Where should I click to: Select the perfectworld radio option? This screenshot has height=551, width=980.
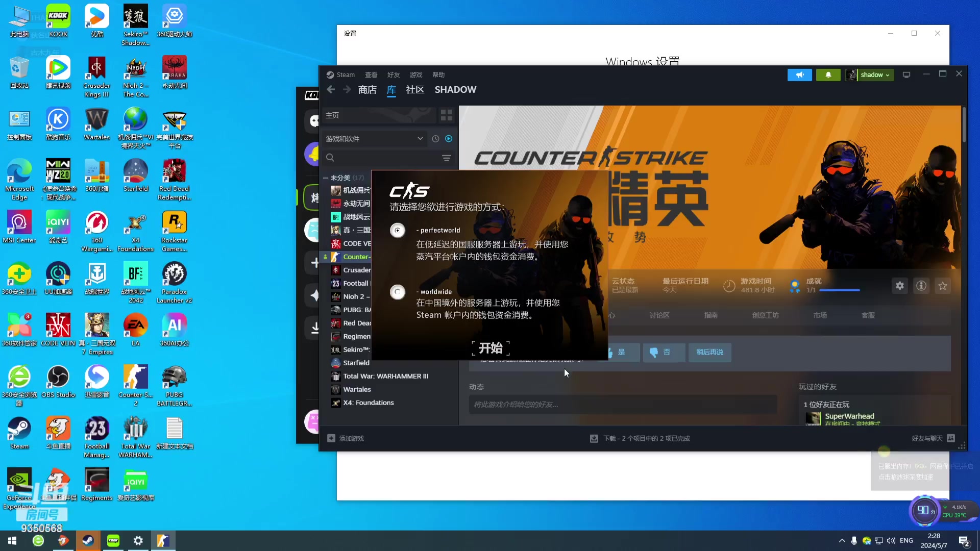point(398,231)
